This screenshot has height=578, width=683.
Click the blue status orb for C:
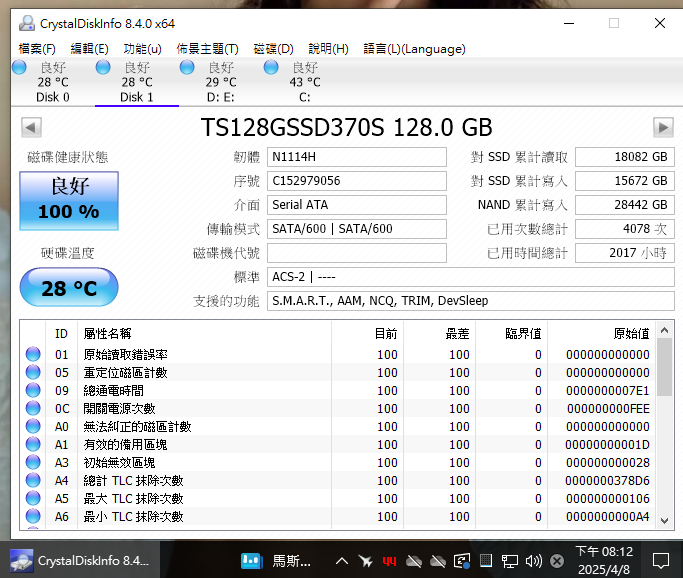(x=271, y=67)
